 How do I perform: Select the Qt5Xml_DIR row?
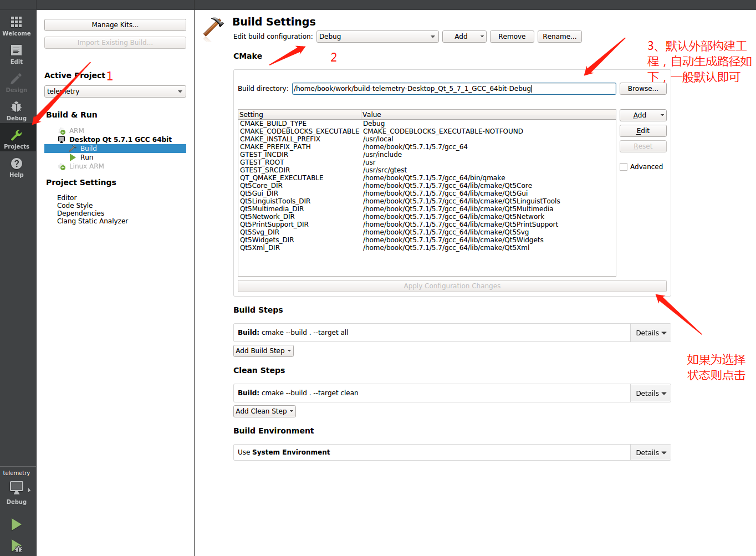coord(427,248)
